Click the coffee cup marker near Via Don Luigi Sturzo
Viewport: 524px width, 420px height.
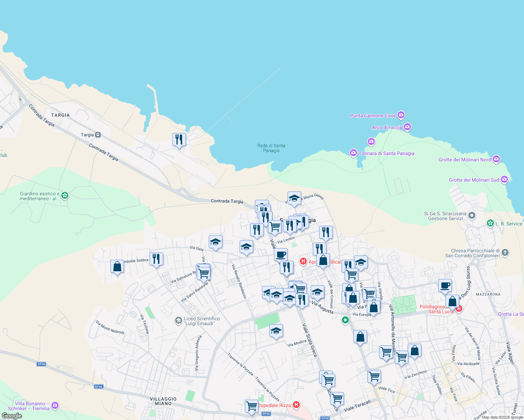point(445,286)
